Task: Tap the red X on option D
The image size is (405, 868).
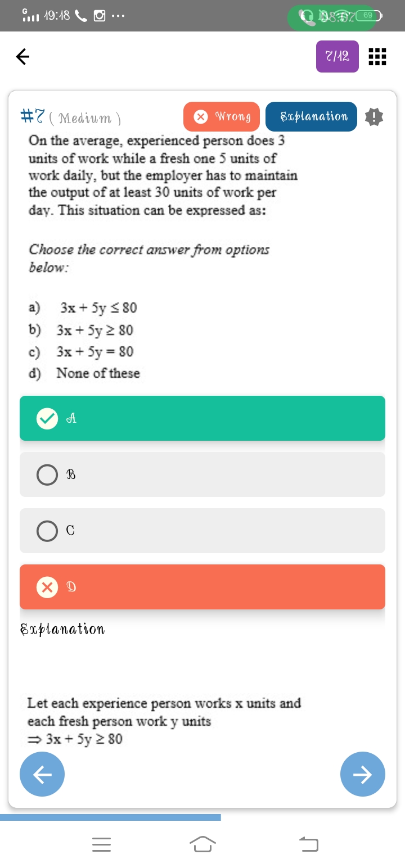Action: pos(47,587)
